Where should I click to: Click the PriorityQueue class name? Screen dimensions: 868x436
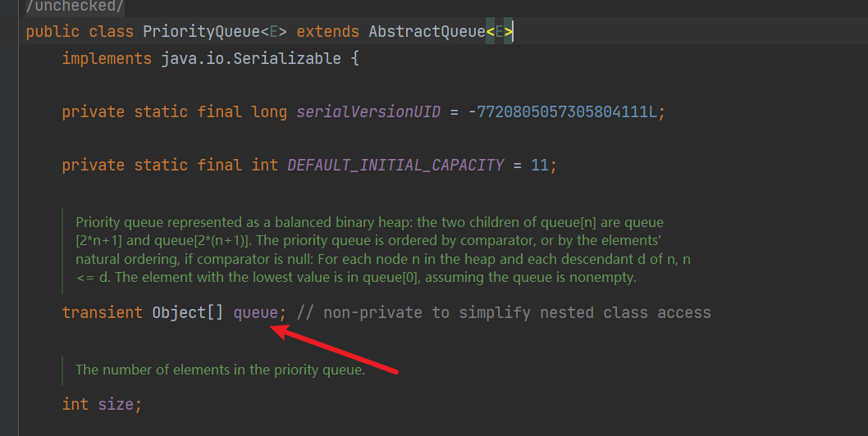201,32
